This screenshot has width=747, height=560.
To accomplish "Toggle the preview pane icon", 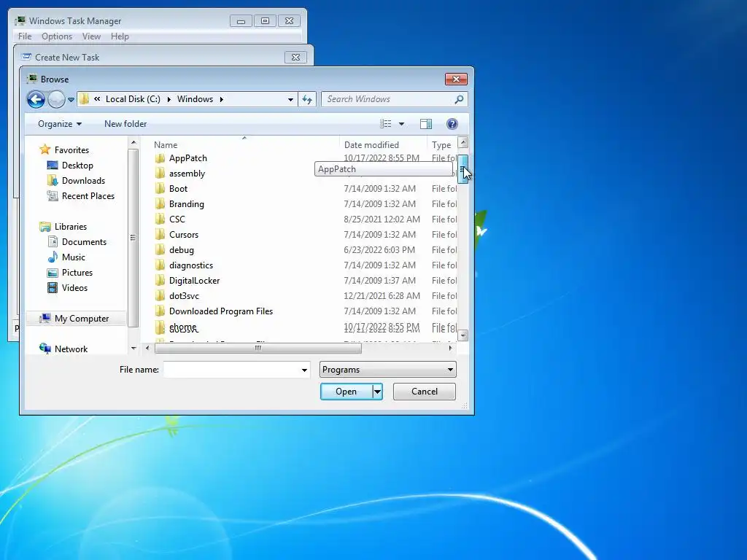I will pos(426,124).
